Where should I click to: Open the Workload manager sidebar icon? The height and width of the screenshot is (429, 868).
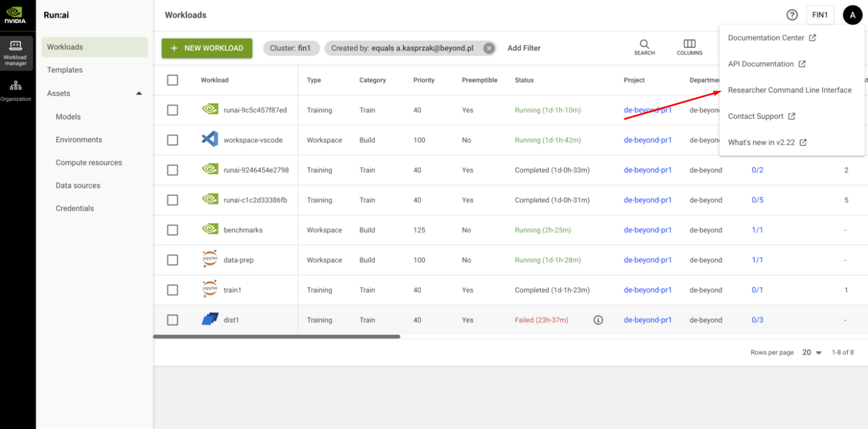[x=16, y=53]
